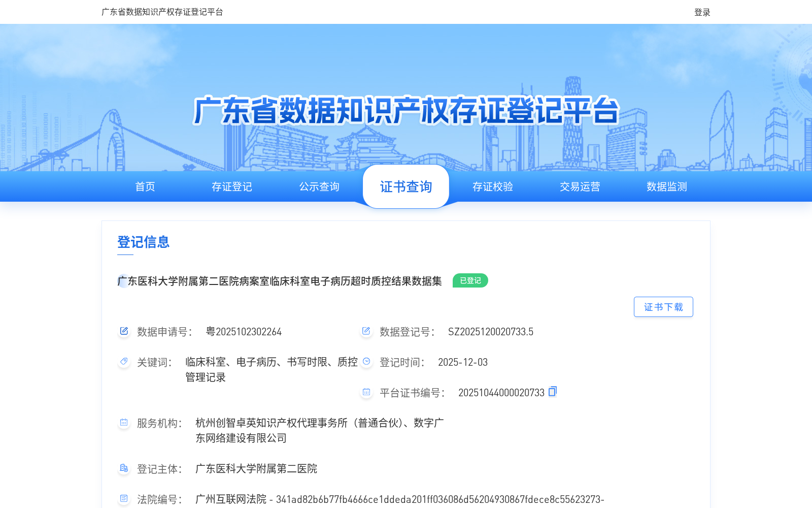Click the copy icon beside platform certificate number
This screenshot has width=812, height=508.
coord(553,391)
